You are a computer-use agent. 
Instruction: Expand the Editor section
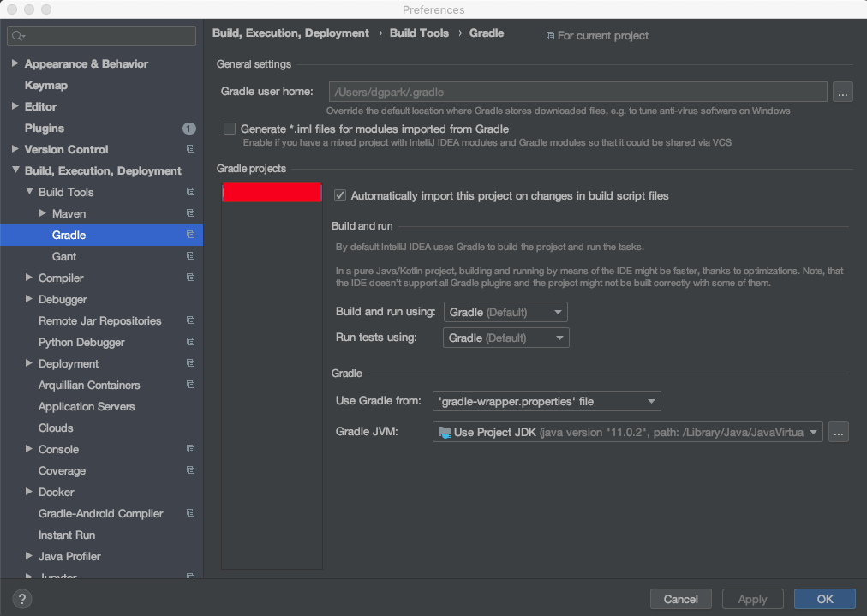pos(15,106)
